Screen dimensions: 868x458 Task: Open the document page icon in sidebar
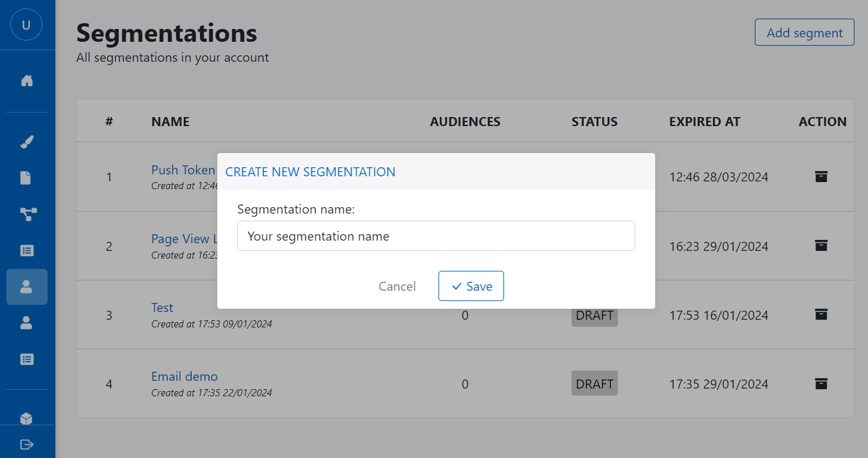26,178
